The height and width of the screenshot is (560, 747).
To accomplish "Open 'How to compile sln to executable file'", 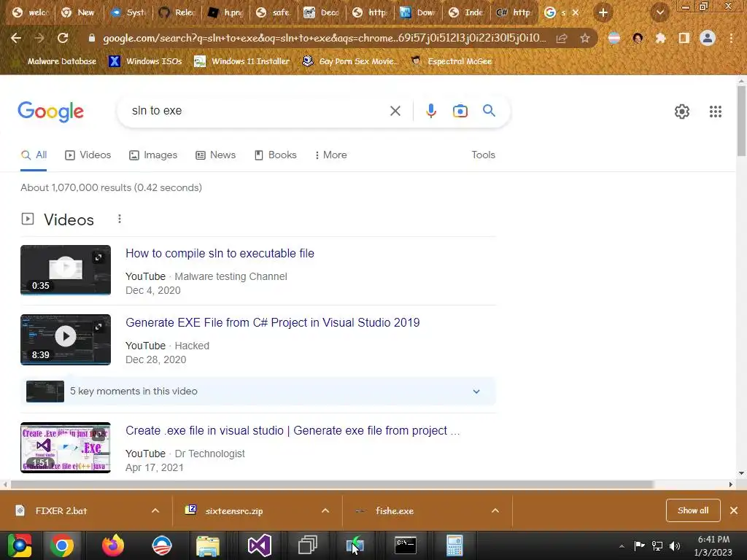I will tap(220, 253).
